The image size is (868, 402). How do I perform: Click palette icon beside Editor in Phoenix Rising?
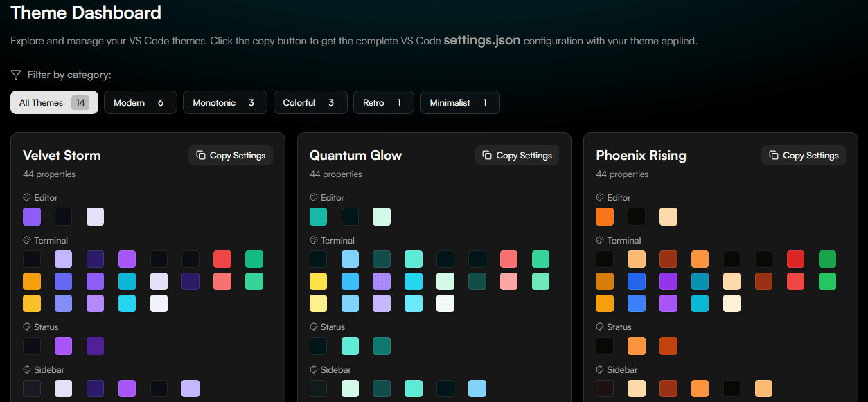[601, 197]
